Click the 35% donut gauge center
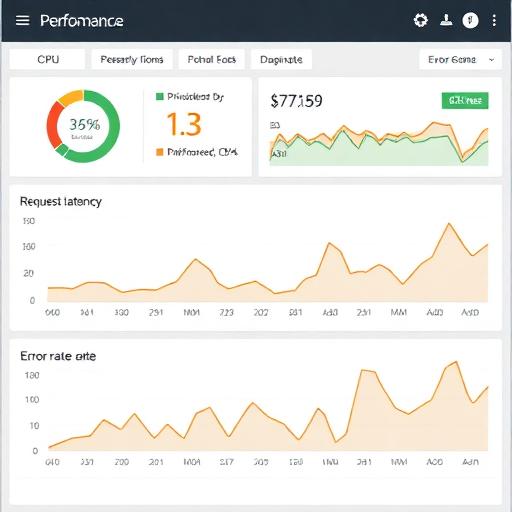The image size is (512, 512). coord(84,126)
